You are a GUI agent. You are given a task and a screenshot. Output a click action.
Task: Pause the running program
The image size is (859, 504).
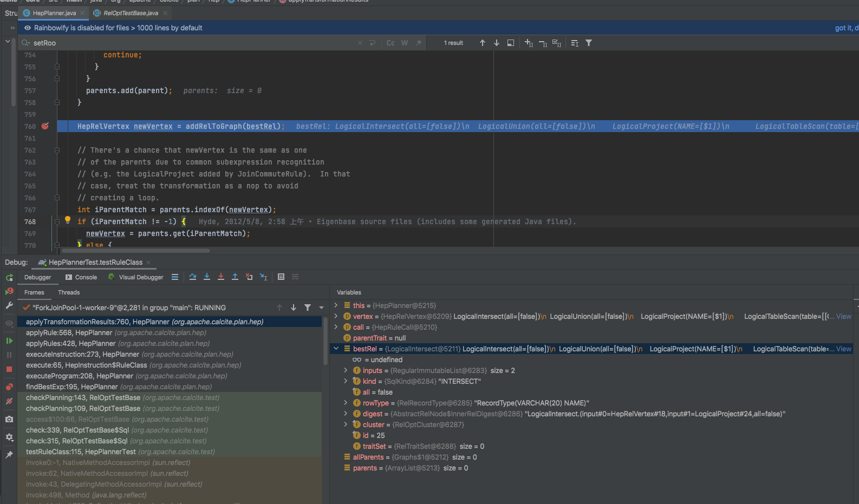click(x=9, y=355)
